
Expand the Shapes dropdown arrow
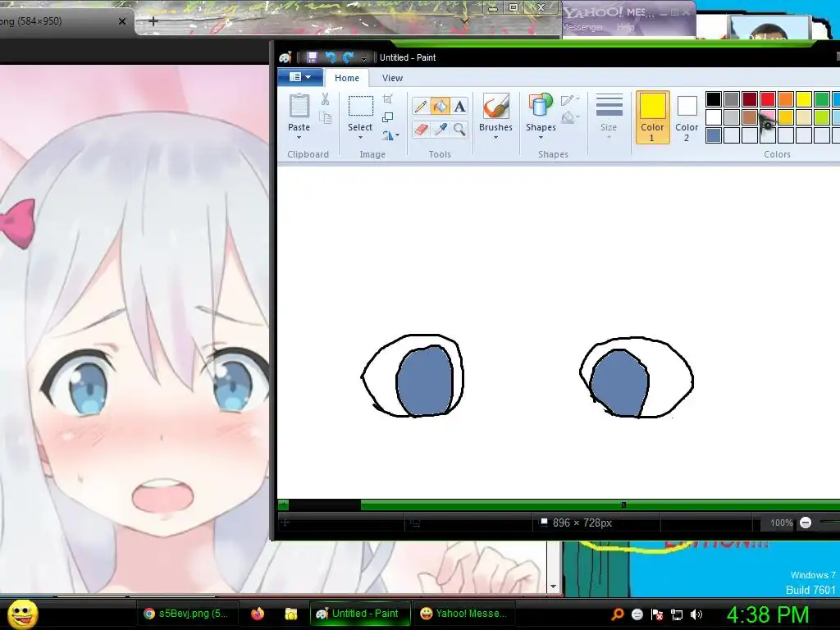541,138
